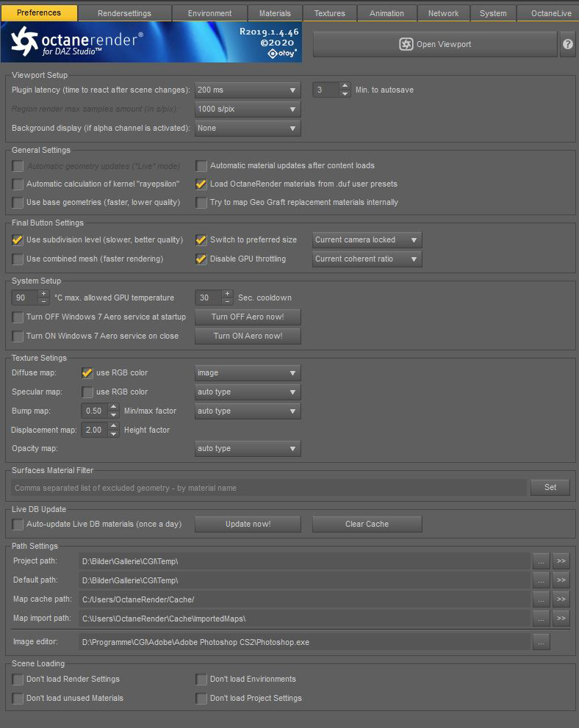Switch to the System tab
This screenshot has width=579, height=728.
coord(493,13)
